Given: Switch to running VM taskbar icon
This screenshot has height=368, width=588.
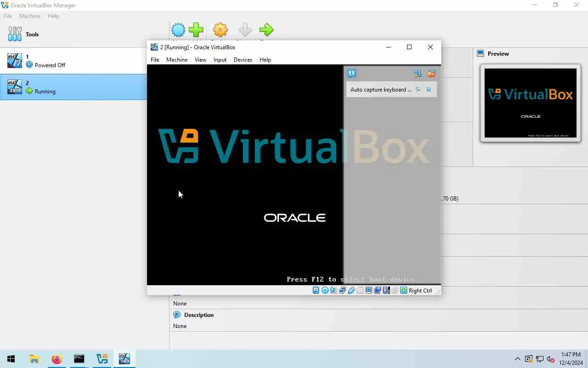Looking at the screenshot, I should coord(124,359).
